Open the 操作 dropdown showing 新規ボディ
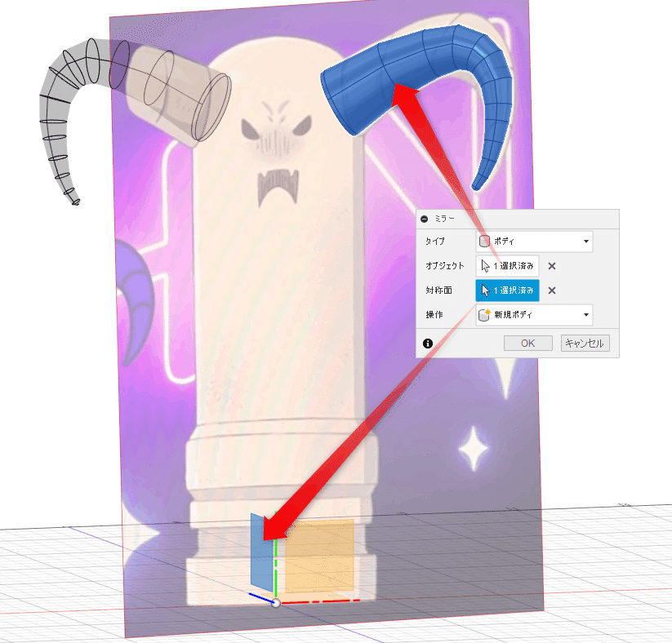 click(534, 315)
